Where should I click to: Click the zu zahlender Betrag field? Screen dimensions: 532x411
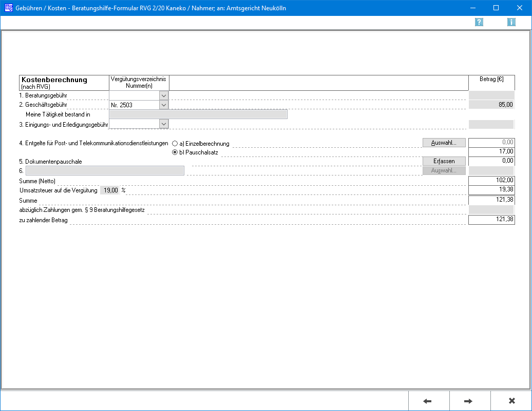click(491, 220)
